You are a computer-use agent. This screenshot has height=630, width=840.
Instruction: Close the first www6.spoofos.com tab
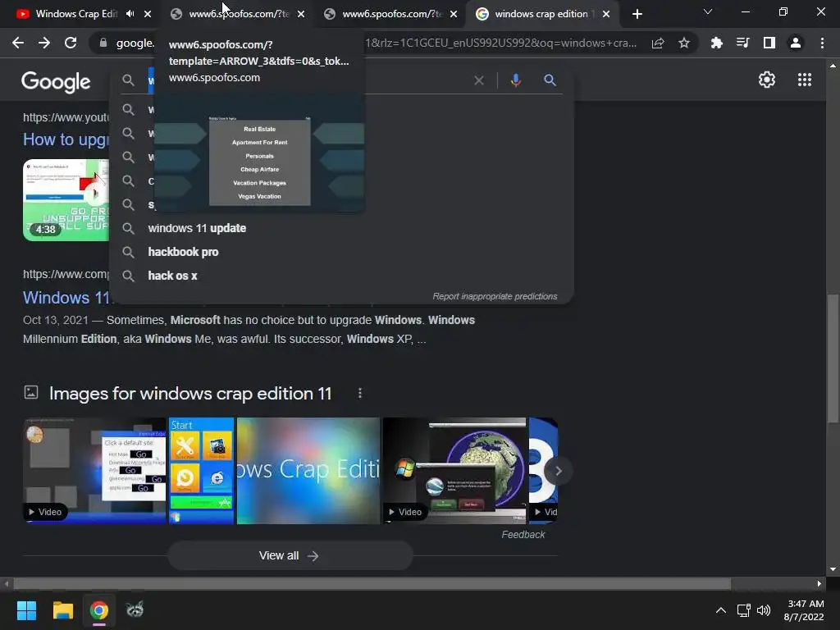point(301,15)
